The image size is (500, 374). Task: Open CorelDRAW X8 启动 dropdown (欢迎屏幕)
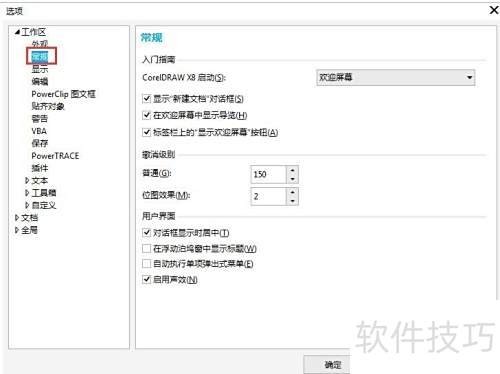[x=395, y=78]
